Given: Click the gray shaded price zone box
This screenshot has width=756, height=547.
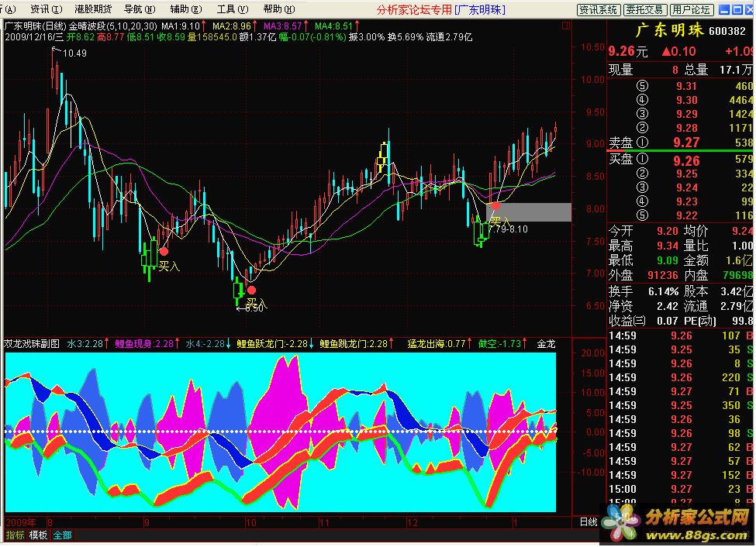Looking at the screenshot, I should coord(529,212).
